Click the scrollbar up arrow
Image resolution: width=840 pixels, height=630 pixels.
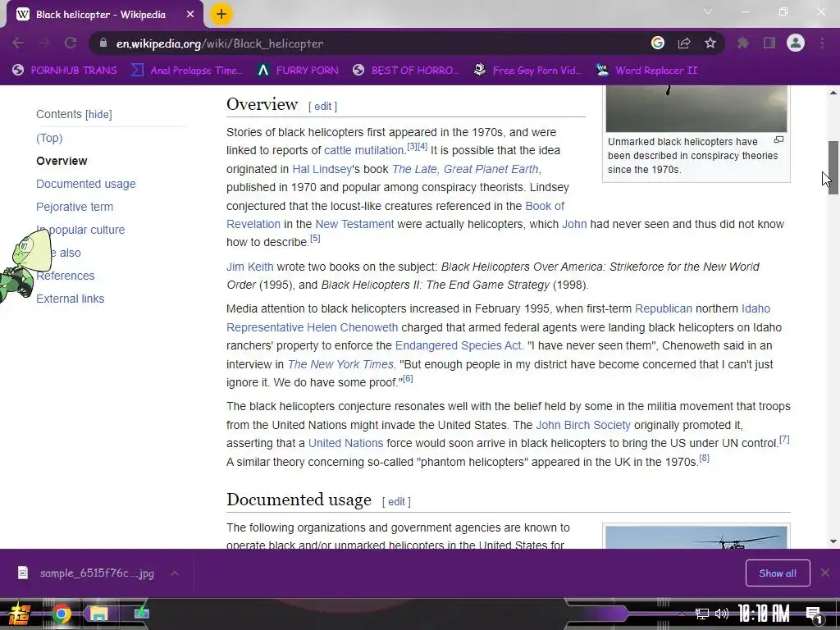[833, 93]
